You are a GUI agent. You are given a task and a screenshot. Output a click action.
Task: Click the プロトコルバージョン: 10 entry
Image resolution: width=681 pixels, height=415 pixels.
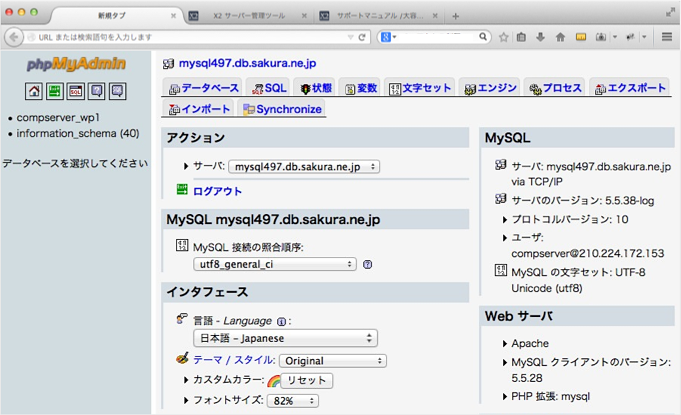[570, 219]
